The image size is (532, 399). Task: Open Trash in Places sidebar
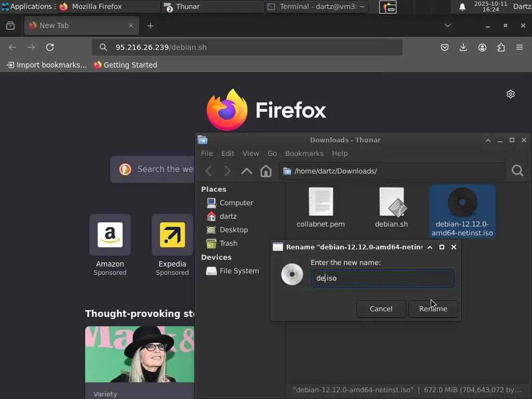tap(222, 243)
